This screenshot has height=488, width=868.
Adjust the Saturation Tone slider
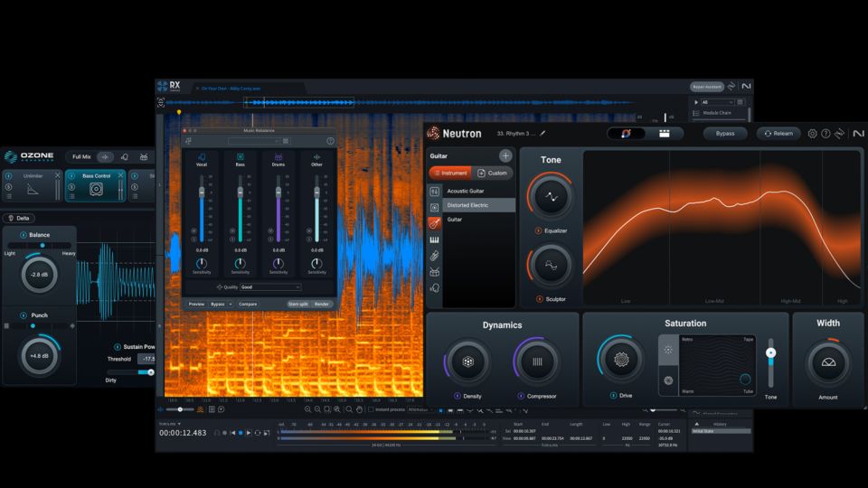point(770,362)
